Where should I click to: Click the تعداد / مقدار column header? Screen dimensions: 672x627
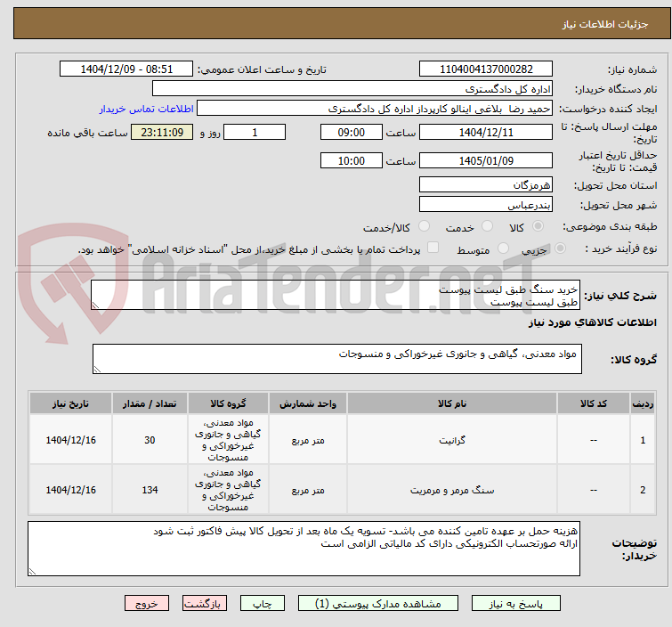[x=150, y=403]
